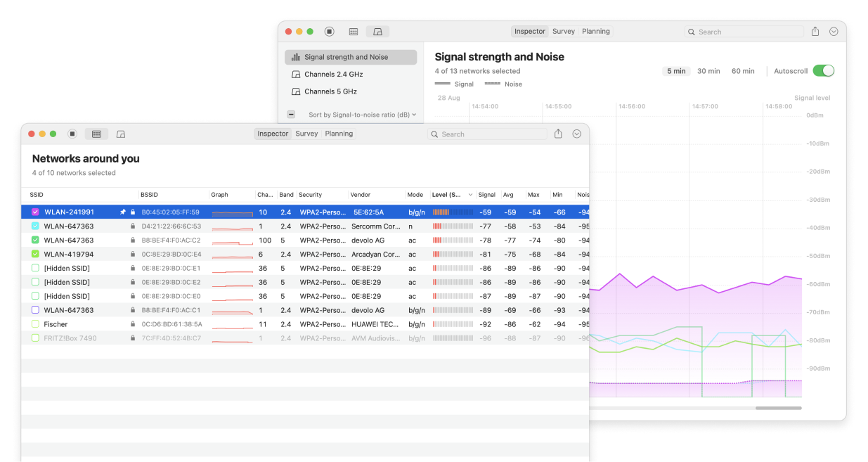The width and height of the screenshot is (868, 462).
Task: Enable the Autoscroll toggle
Action: tap(823, 70)
